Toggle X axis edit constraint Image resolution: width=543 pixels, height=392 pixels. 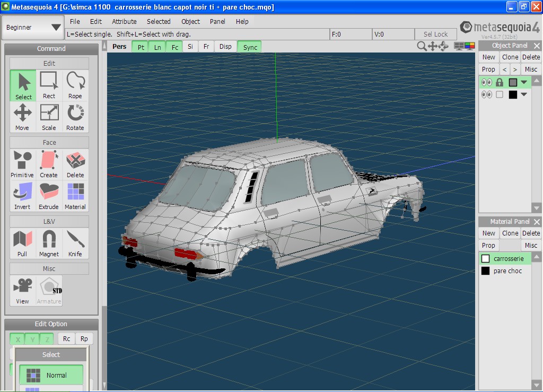[18, 339]
